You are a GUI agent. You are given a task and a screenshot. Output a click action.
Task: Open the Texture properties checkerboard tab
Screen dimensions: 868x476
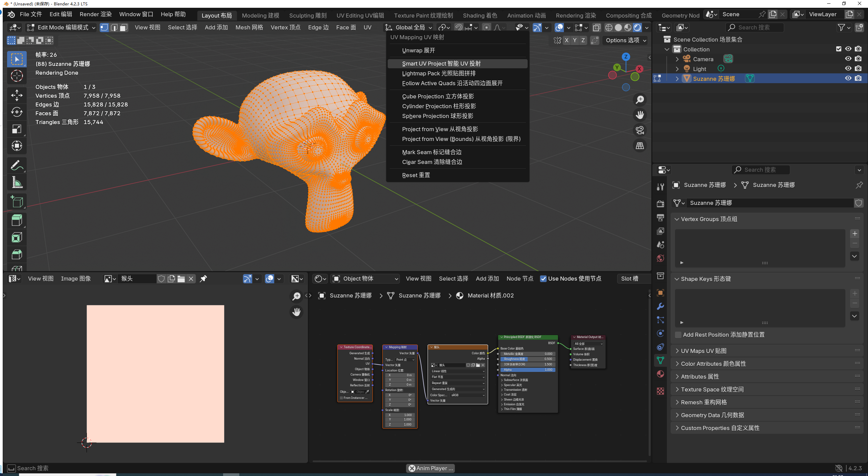coord(660,391)
